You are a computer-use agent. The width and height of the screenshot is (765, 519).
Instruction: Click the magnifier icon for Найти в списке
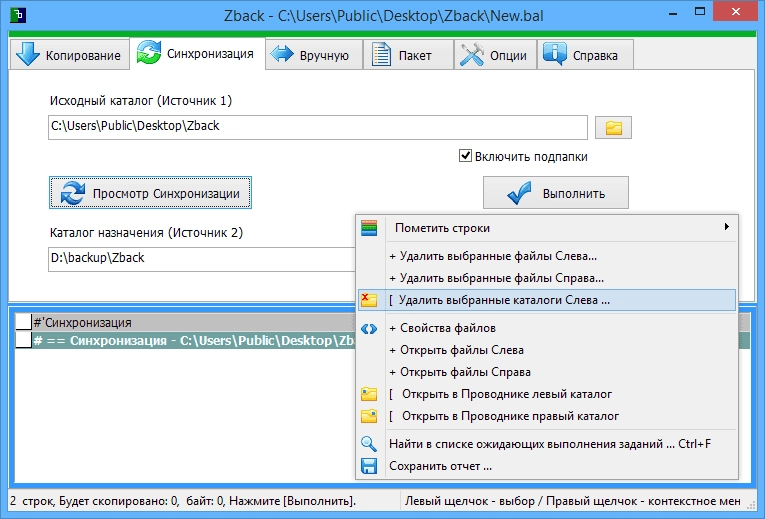(369, 444)
